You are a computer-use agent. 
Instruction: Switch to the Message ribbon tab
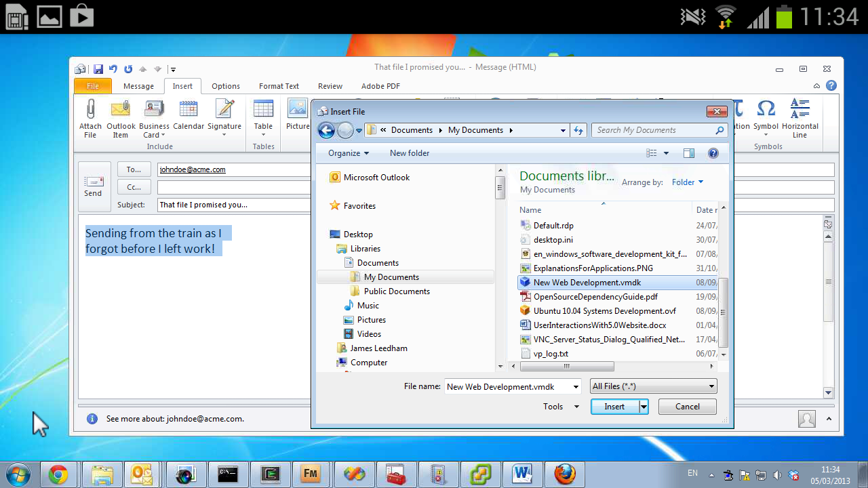[x=138, y=86]
